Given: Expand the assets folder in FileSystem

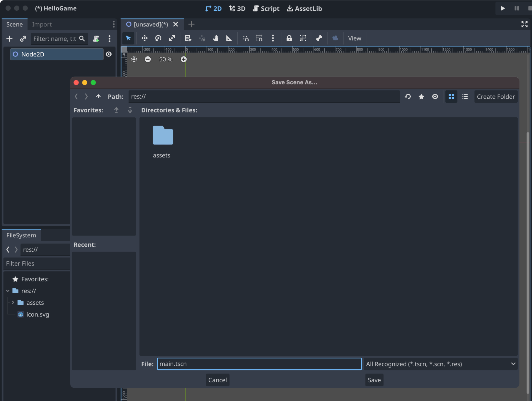Looking at the screenshot, I should click(x=13, y=303).
